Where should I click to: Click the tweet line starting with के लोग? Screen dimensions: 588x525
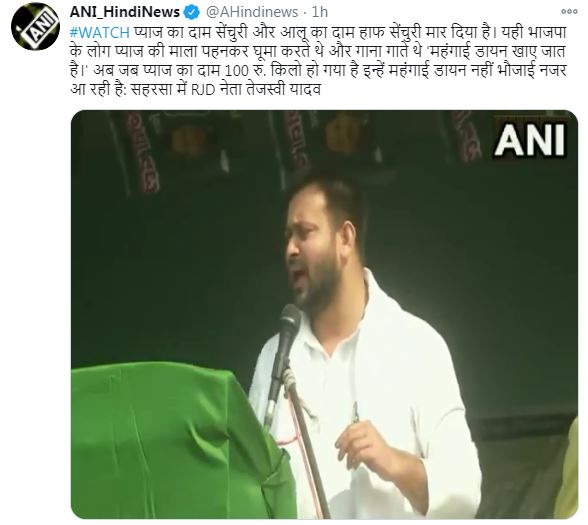(318, 52)
